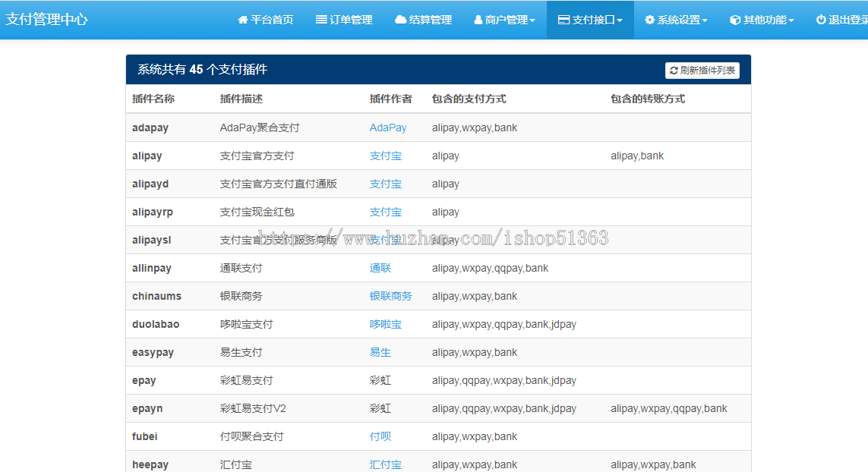
Task: Expand the 系统设置 dropdown menu
Action: [x=676, y=20]
